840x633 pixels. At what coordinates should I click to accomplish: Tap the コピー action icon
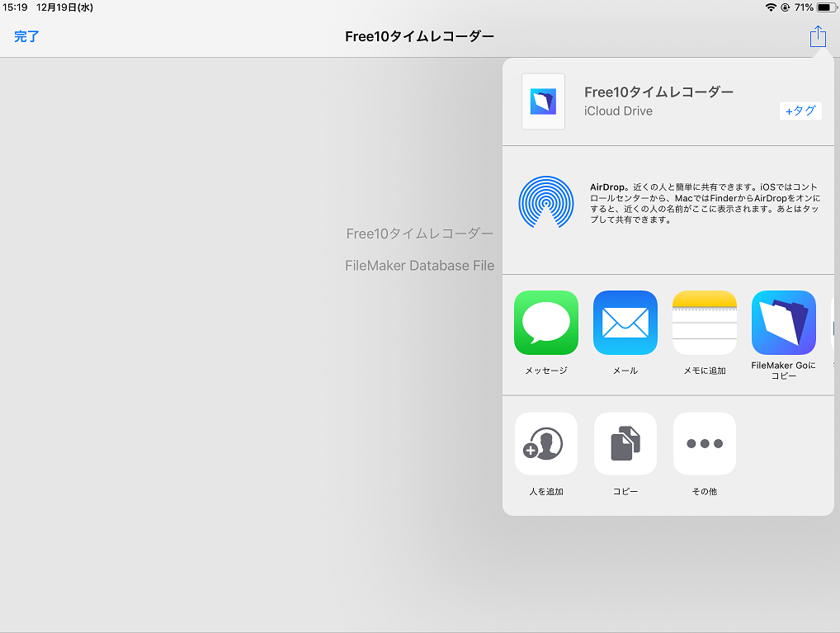coord(625,443)
